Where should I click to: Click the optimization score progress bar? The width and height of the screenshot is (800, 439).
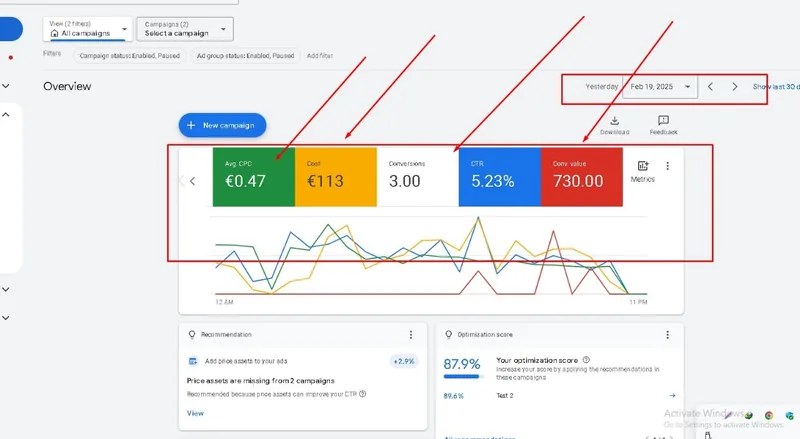[461, 377]
